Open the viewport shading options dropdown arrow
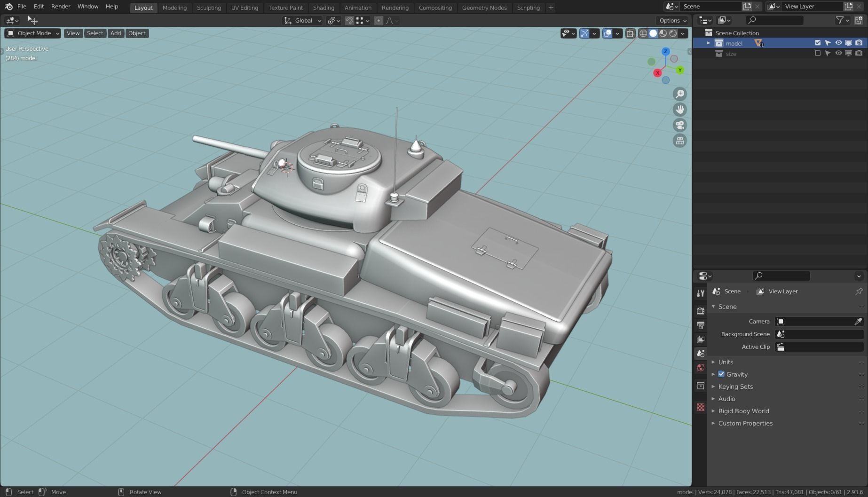This screenshot has width=868, height=497. point(683,33)
